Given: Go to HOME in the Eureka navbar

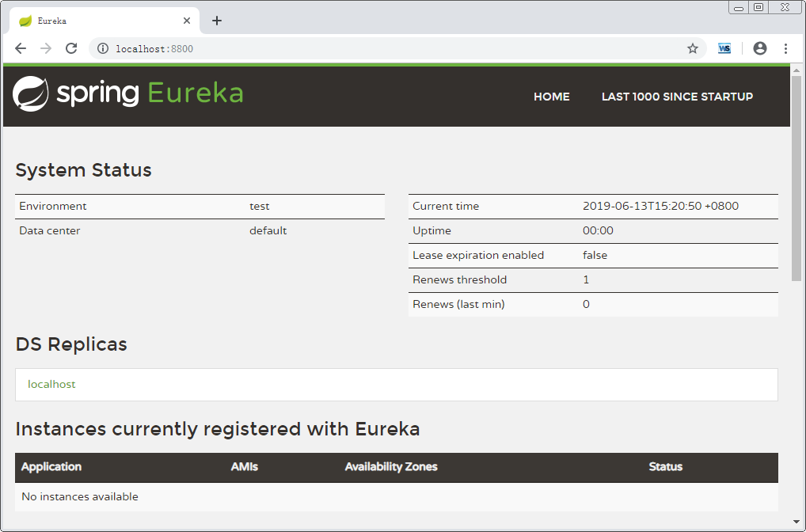Looking at the screenshot, I should [x=552, y=97].
